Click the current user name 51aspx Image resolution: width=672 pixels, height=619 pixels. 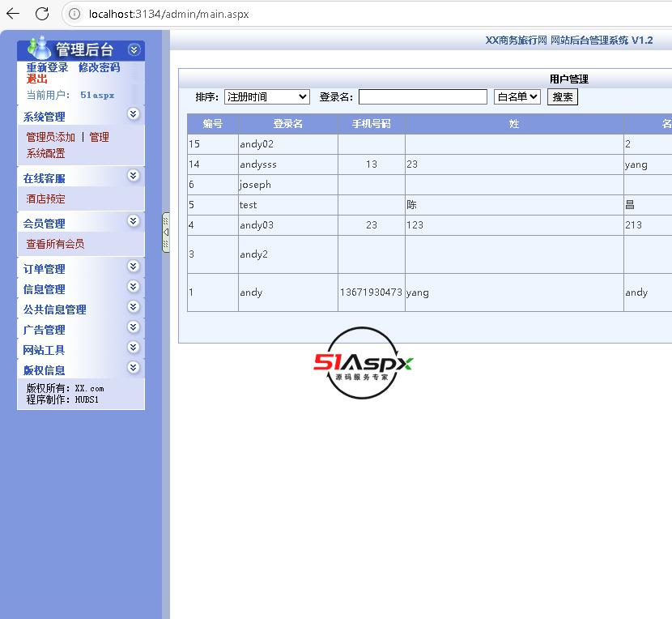(97, 96)
